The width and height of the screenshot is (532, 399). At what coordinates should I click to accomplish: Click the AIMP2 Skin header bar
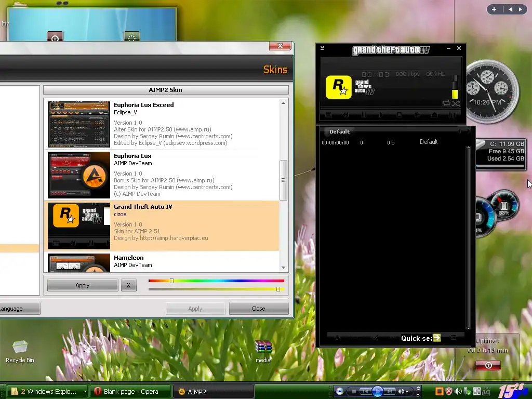(x=166, y=90)
